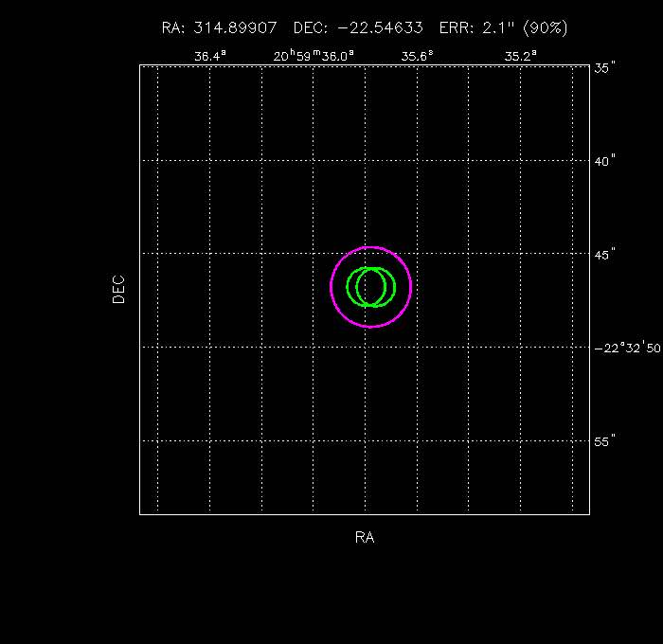
Task: Click the 45" tick label on right axis
Action: pyautogui.click(x=605, y=255)
